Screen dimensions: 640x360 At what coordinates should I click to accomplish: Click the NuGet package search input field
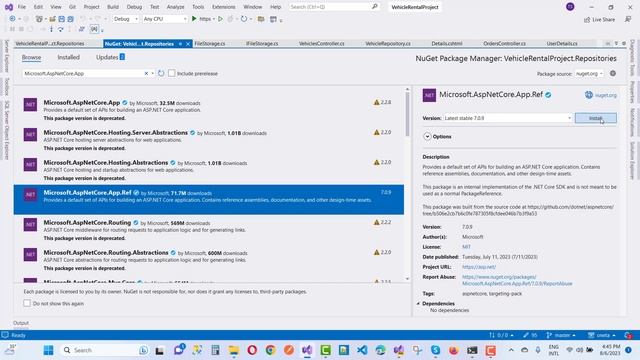[x=84, y=73]
